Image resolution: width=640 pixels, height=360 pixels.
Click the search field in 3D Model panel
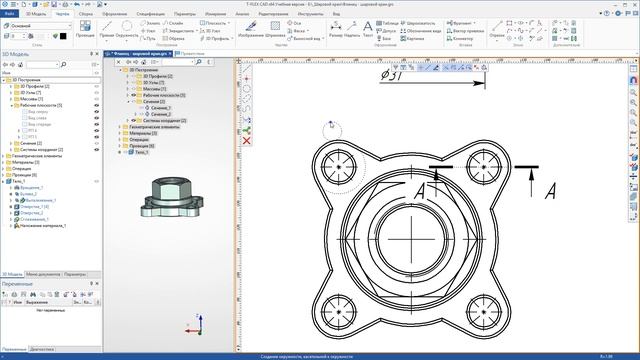[x=42, y=64]
